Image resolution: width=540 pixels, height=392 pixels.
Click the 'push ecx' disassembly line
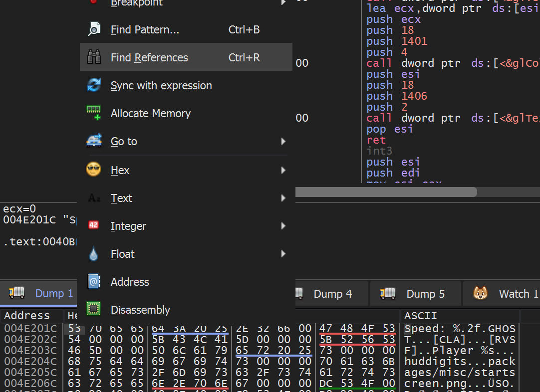[x=393, y=19]
